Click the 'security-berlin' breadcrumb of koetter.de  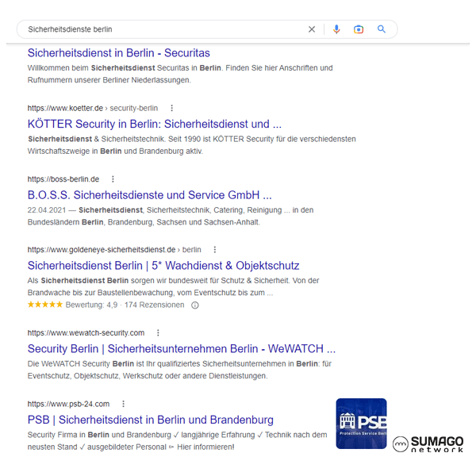point(134,108)
